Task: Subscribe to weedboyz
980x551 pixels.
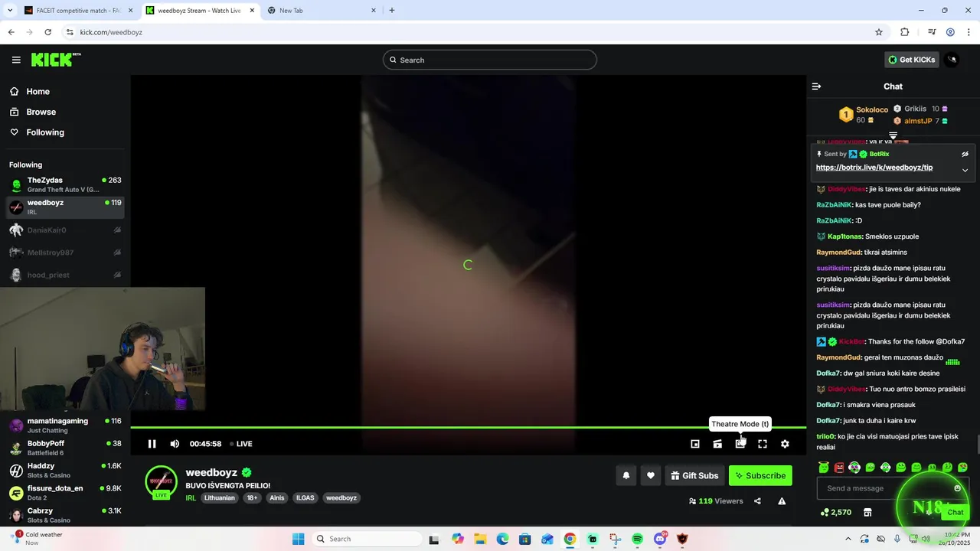Action: click(x=760, y=475)
